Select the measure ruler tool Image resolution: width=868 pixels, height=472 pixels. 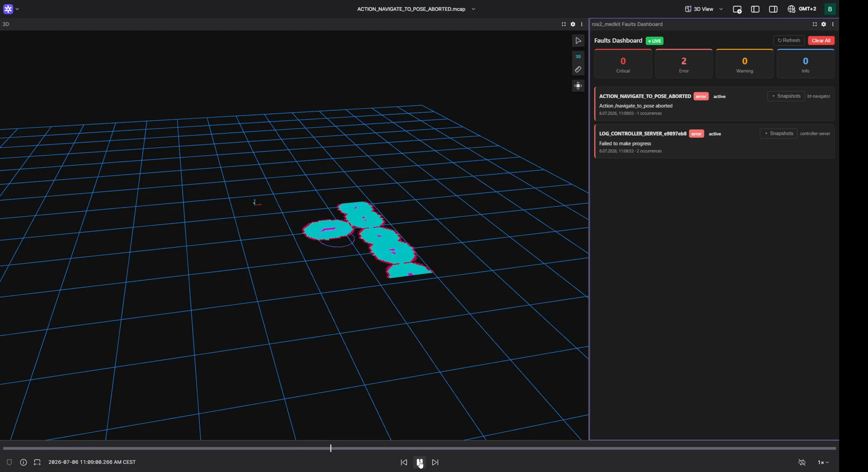578,70
